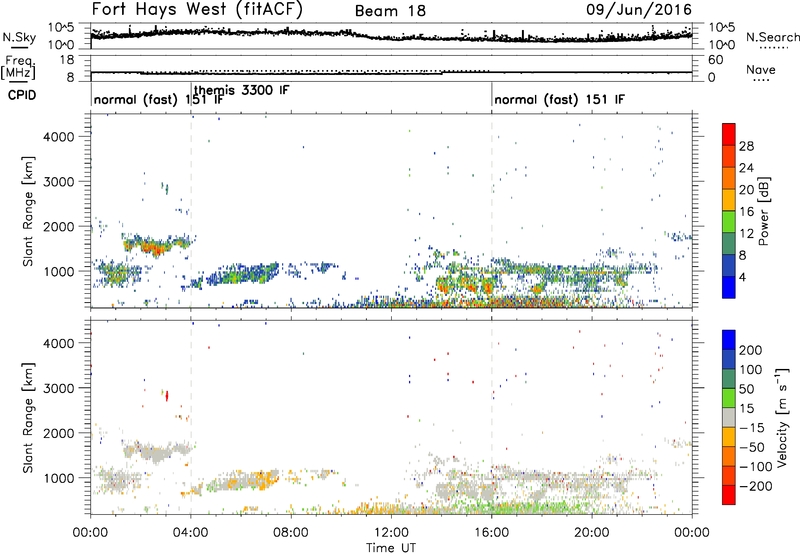Click the '60' tick on the Nave axis
Screen dimensions: 800x554
coord(716,60)
